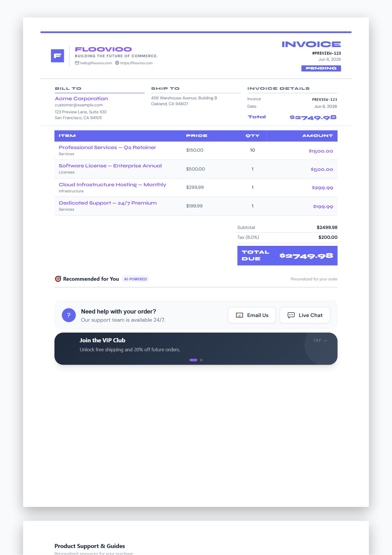Open the hello@floovioo.com email link
The height and width of the screenshot is (555, 392).
point(96,63)
